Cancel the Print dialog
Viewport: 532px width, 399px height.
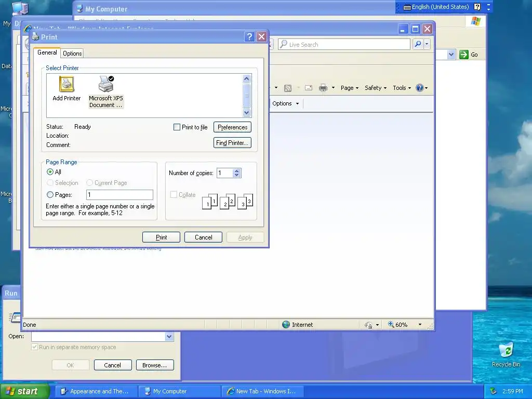pyautogui.click(x=203, y=237)
